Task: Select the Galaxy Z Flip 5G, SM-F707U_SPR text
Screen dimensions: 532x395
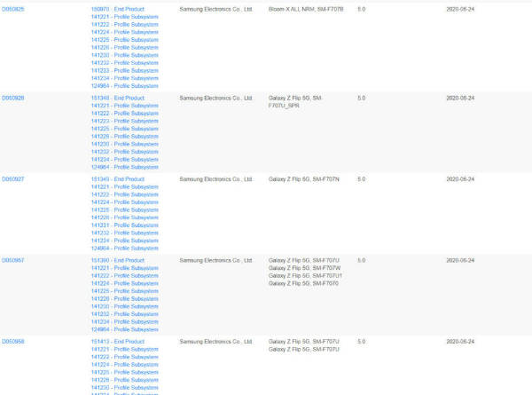Action: [x=295, y=102]
